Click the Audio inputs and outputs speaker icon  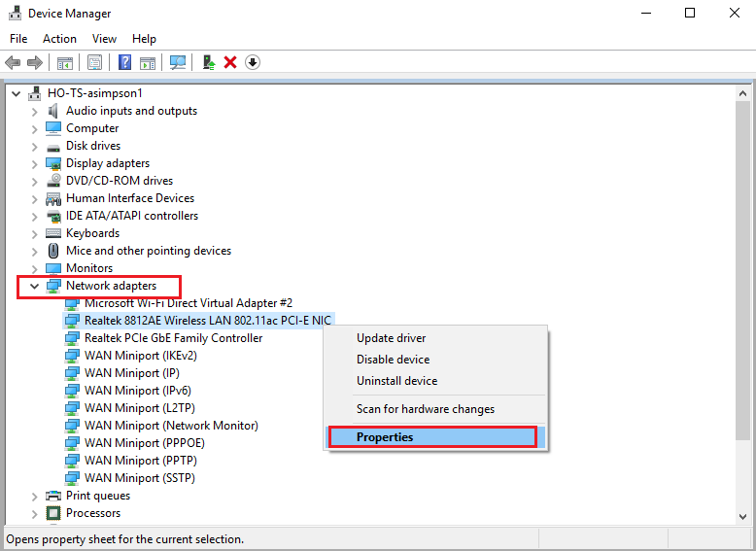point(53,111)
